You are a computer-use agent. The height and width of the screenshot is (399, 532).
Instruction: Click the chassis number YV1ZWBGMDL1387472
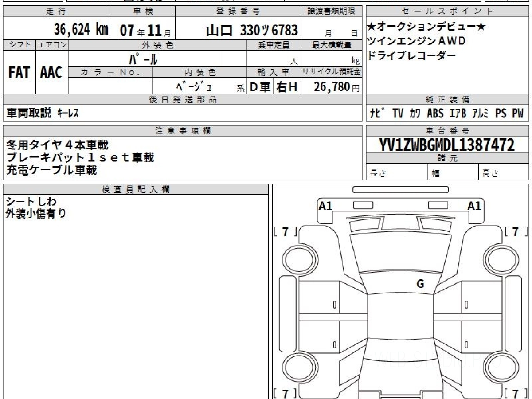(447, 145)
